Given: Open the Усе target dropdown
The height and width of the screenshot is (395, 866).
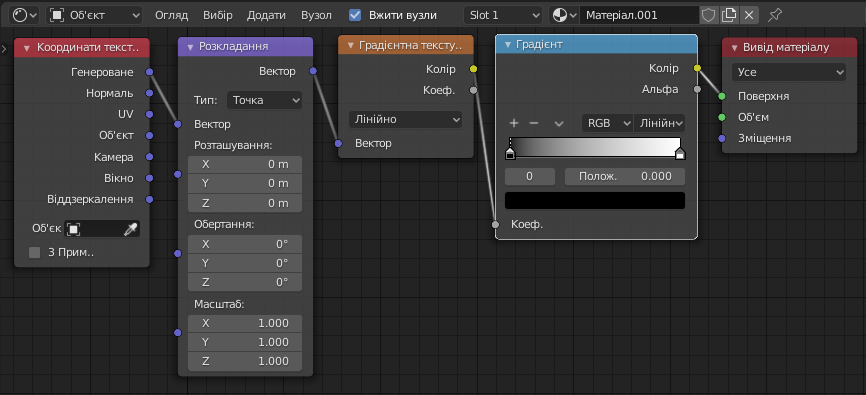Looking at the screenshot, I should (789, 72).
